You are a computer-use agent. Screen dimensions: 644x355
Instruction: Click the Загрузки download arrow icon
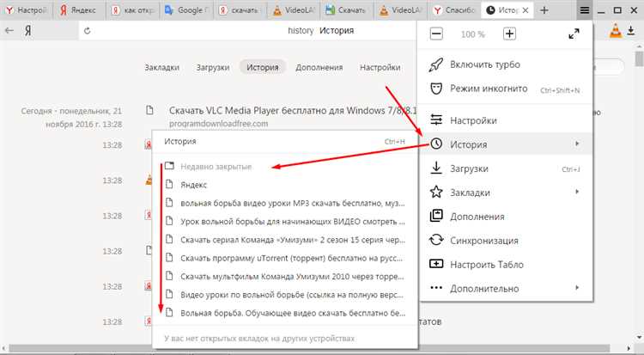pyautogui.click(x=436, y=168)
